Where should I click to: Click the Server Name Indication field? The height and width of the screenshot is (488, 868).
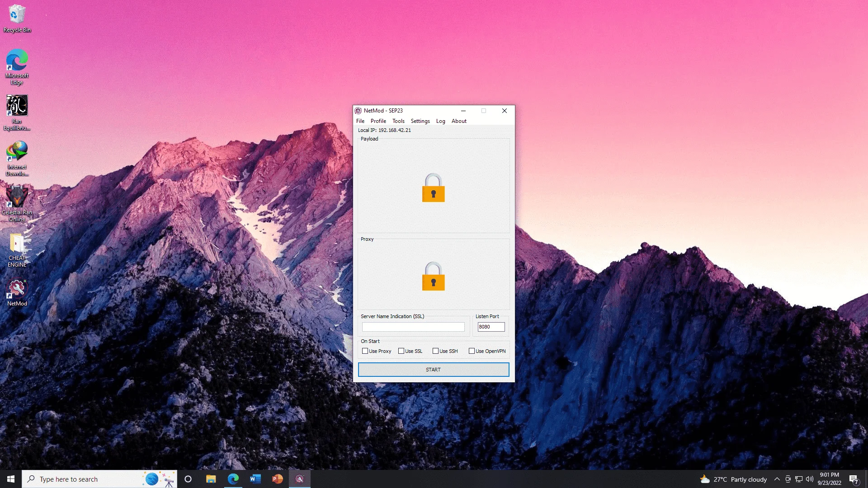click(x=413, y=327)
